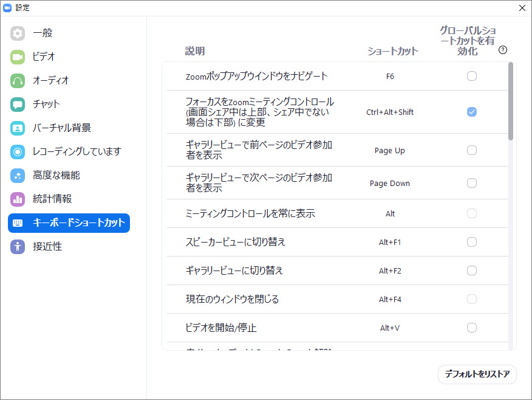532x400 pixels.
Task: Click the Statistics bar chart icon
Action: [x=18, y=199]
